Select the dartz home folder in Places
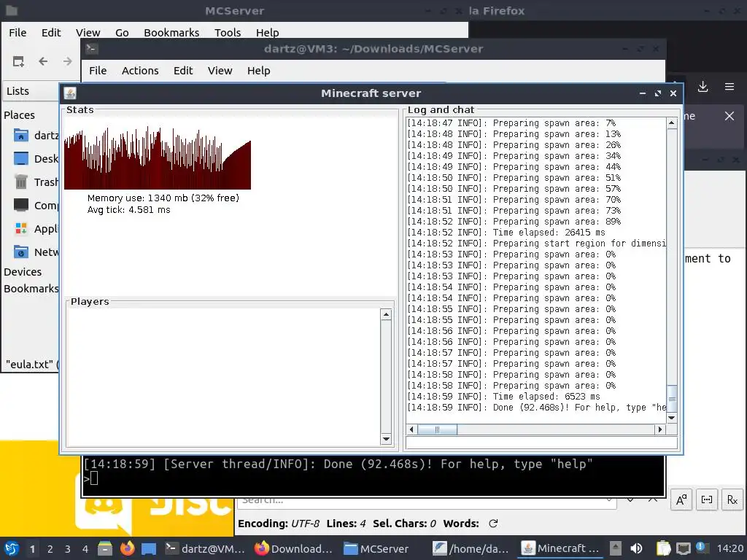 [x=36, y=136]
